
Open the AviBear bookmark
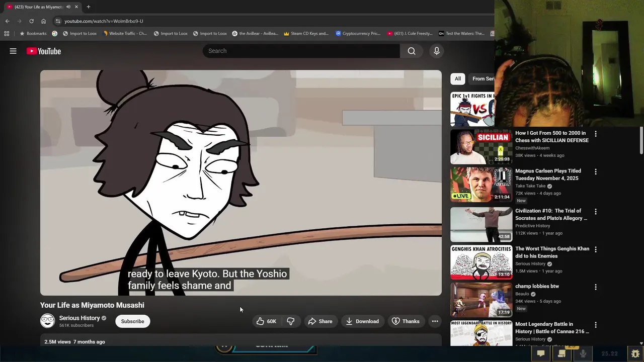point(255,34)
